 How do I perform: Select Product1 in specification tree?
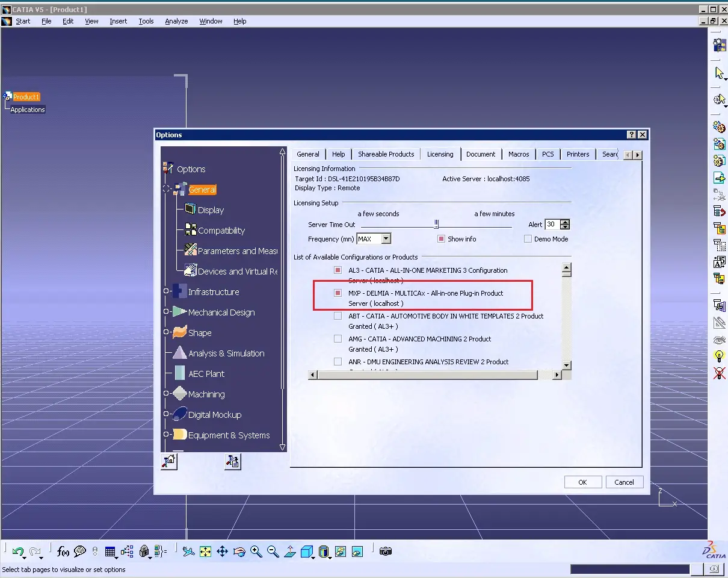tap(26, 97)
